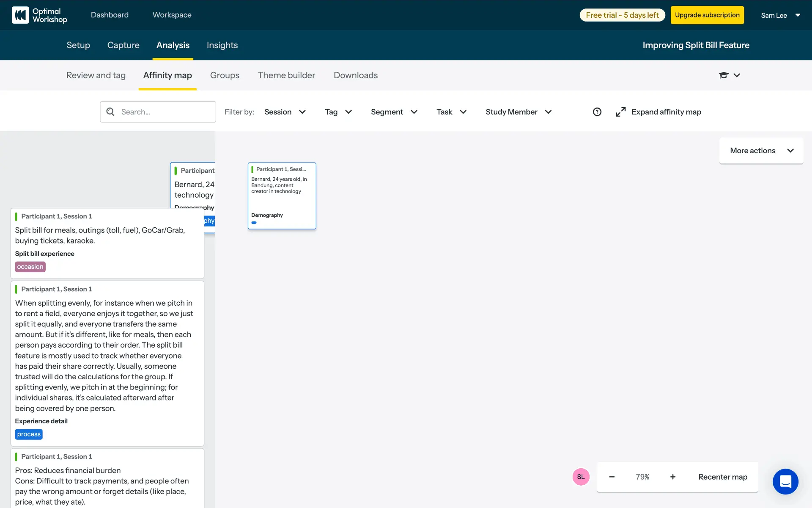
Task: Go to the Insights tab
Action: (222, 45)
